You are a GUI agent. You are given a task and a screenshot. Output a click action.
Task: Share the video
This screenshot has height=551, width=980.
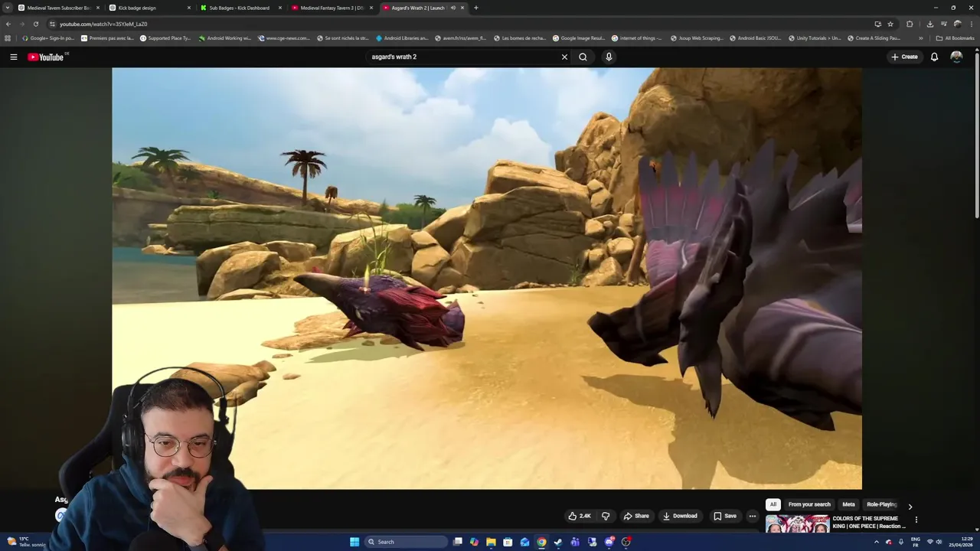(x=636, y=516)
